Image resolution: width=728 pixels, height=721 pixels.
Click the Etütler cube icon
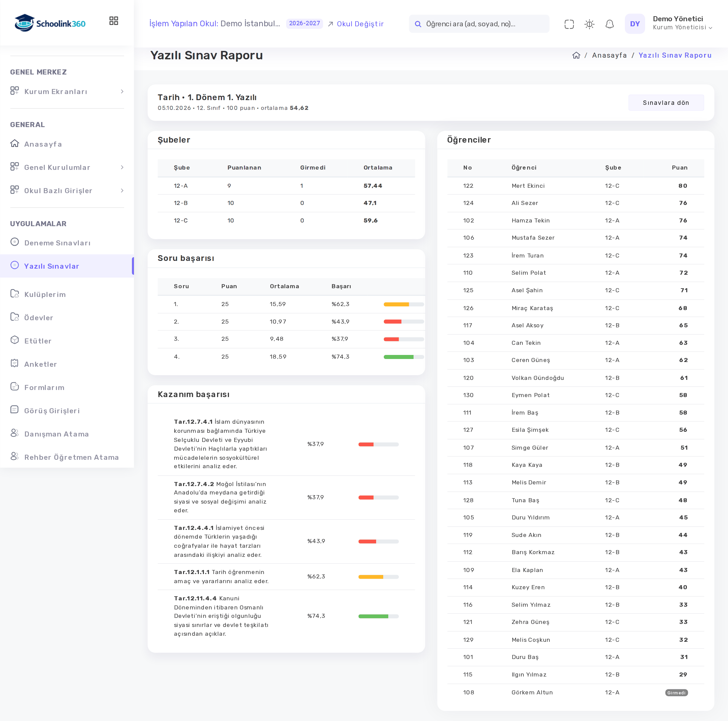tap(15, 340)
